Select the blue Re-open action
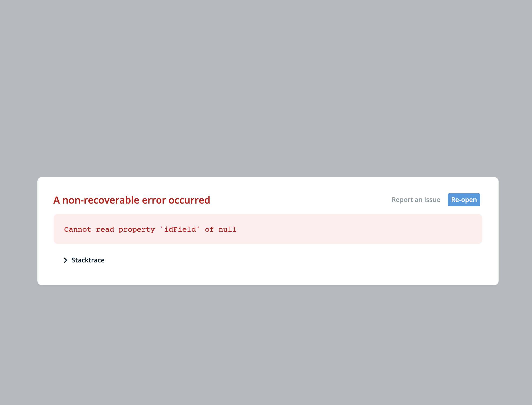Screen dimensions: 532x405 tap(463, 200)
